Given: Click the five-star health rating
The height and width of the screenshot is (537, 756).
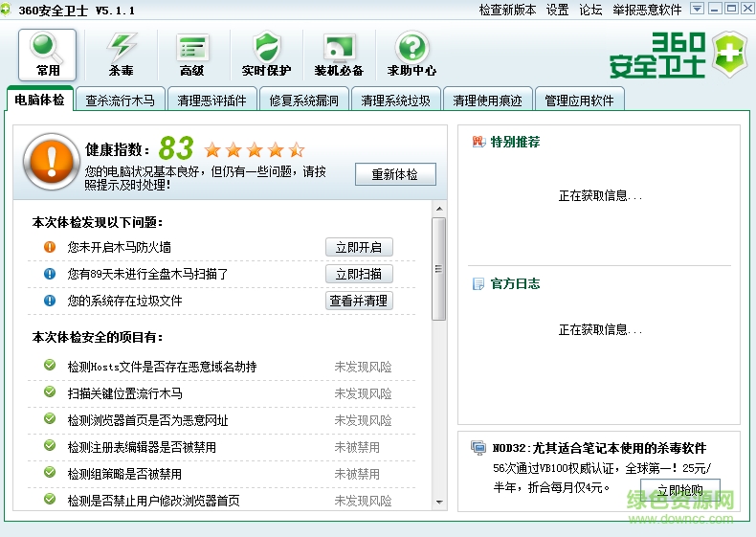Looking at the screenshot, I should click(x=255, y=150).
